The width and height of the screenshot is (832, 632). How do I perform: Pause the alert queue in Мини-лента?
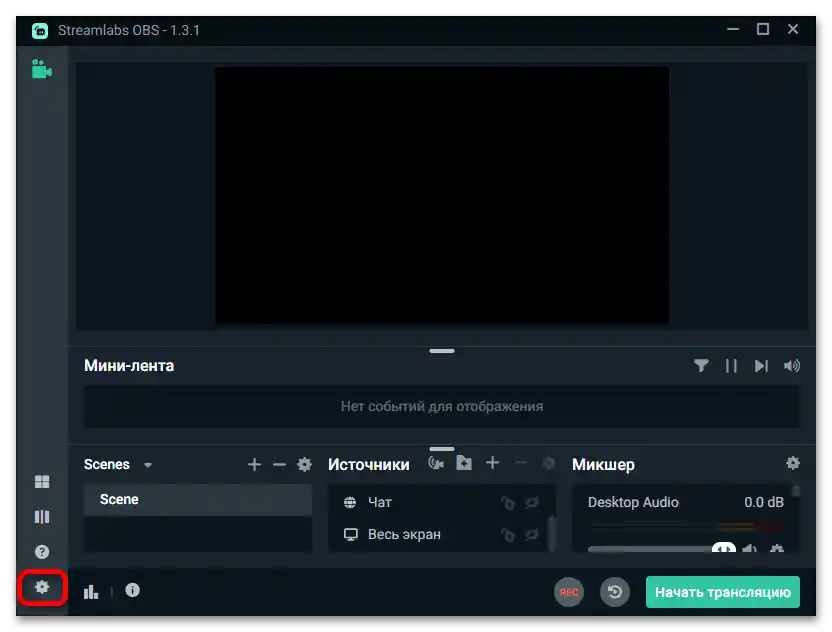(731, 366)
